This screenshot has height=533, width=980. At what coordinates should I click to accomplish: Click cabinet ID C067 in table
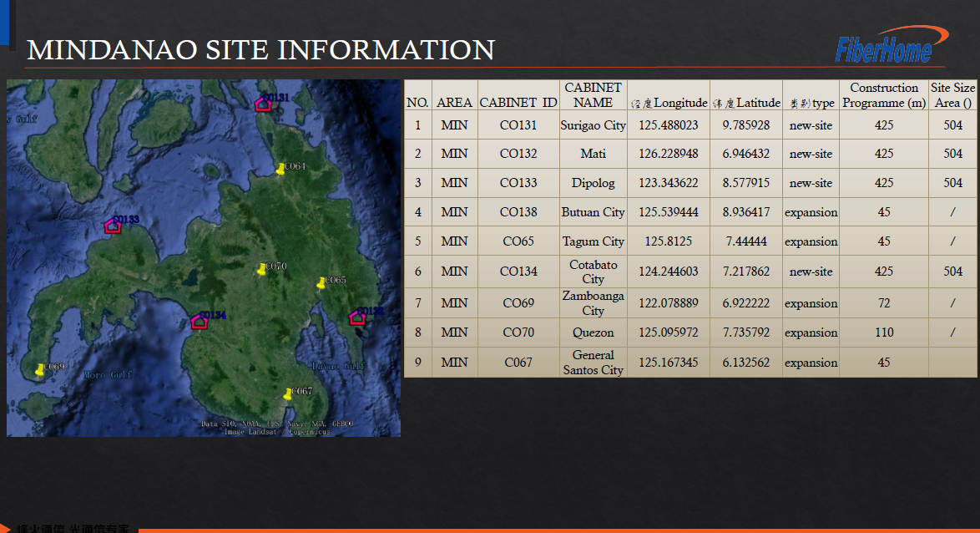[518, 363]
